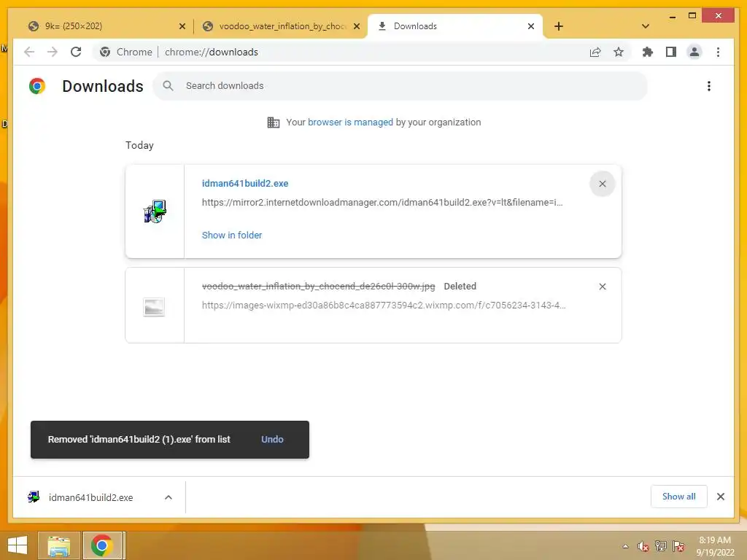Open Downloads page more actions menu
This screenshot has width=747, height=560.
coord(709,86)
